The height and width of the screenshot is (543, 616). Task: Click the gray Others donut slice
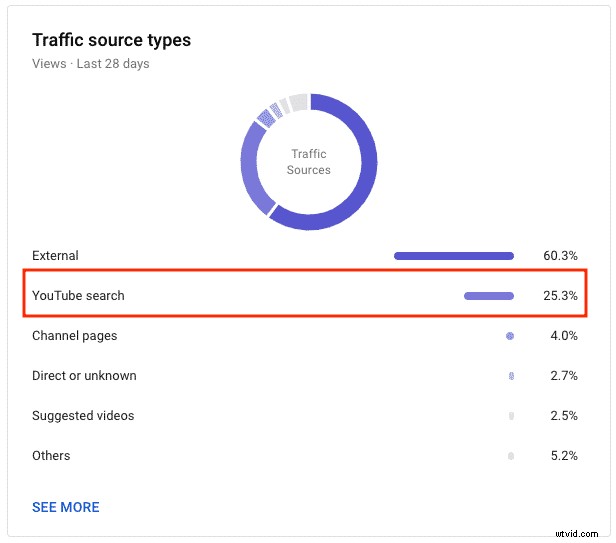tap(300, 103)
